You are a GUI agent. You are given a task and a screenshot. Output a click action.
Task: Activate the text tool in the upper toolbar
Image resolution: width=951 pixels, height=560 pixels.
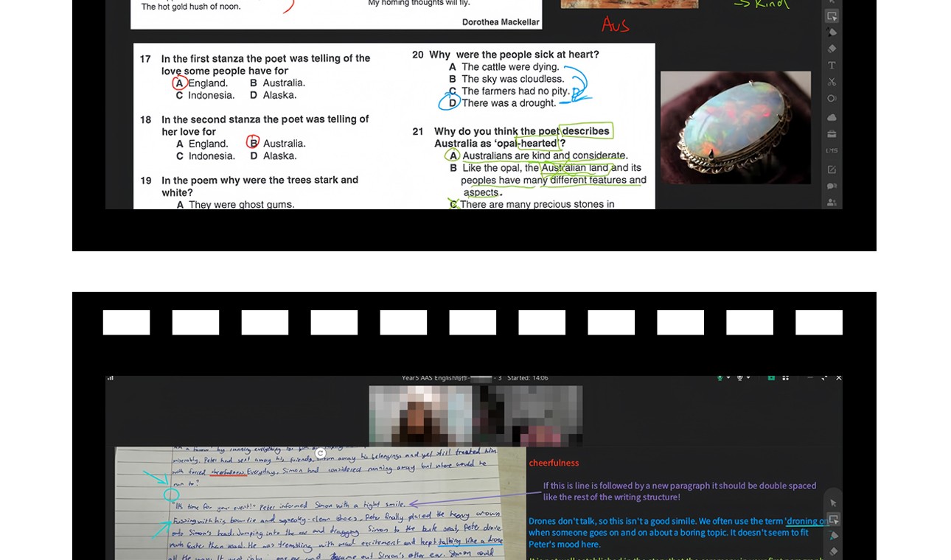(832, 66)
